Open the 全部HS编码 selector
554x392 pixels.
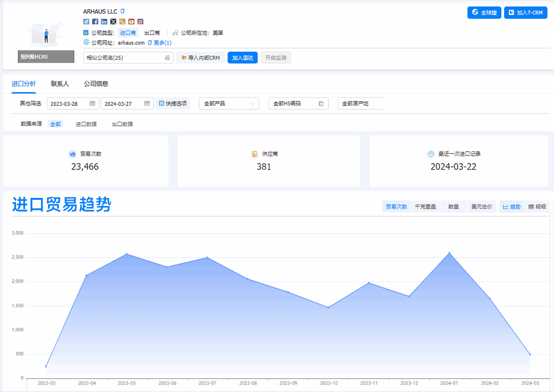coord(298,103)
